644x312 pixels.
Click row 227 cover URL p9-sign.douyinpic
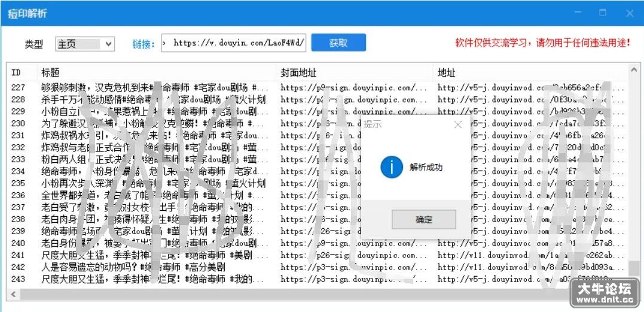[355, 87]
